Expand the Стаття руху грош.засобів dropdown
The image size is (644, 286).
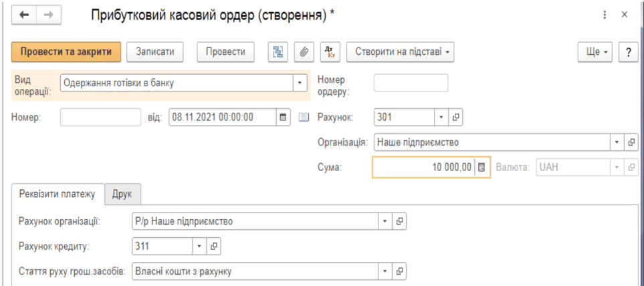click(385, 271)
